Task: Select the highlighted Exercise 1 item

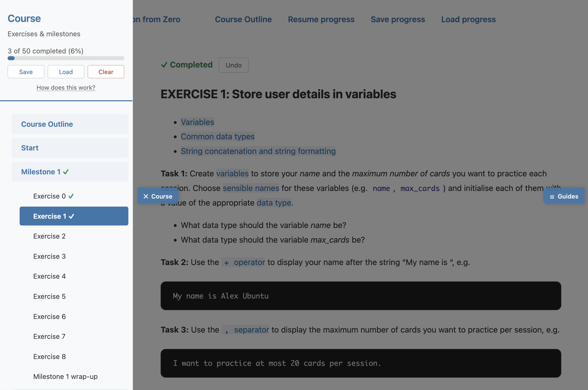Action: point(74,216)
